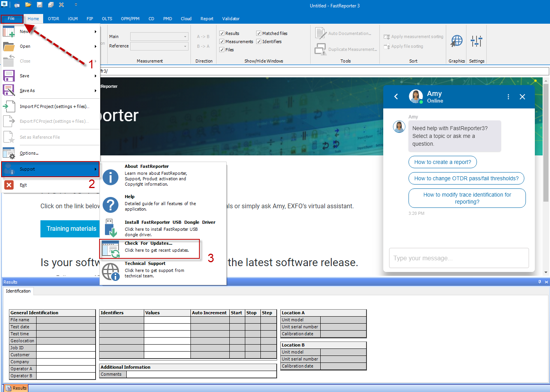This screenshot has height=392, width=550.
Task: Click the Check For Updates icon
Action: [111, 249]
